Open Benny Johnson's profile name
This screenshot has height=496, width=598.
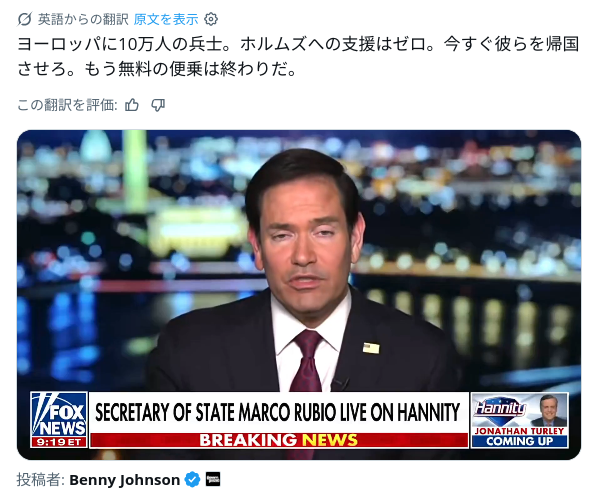[124, 480]
